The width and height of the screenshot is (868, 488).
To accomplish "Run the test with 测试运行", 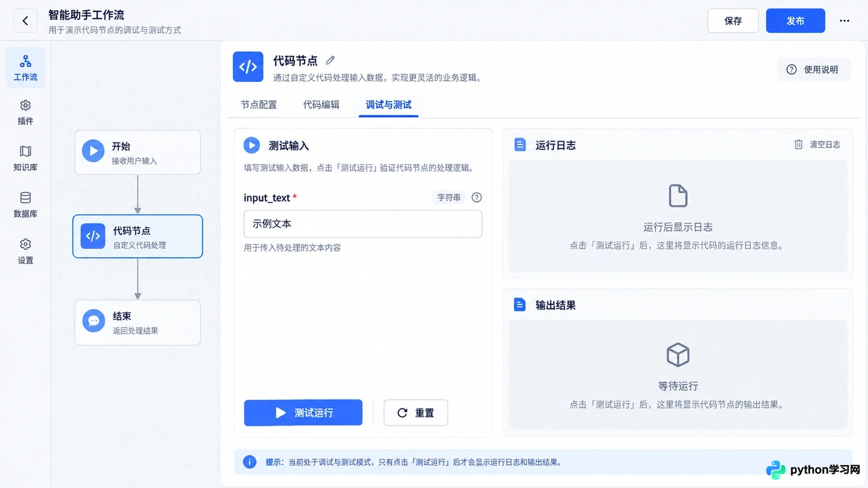I will (x=303, y=413).
